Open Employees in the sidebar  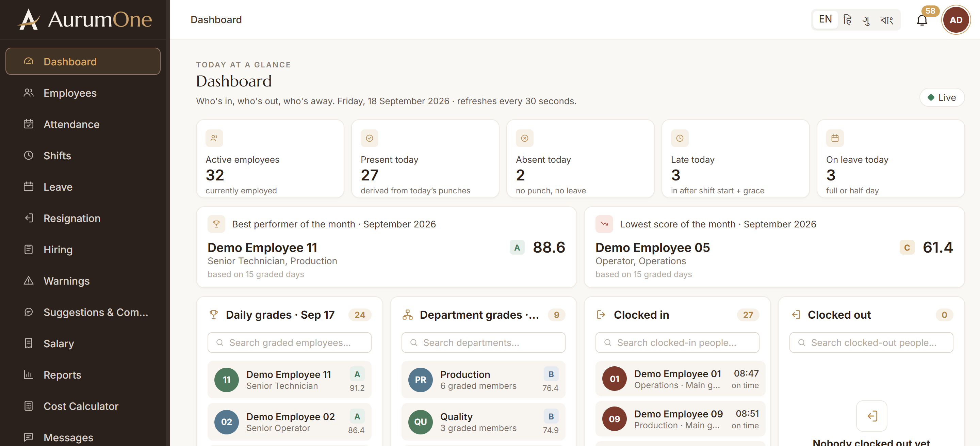[x=83, y=93]
